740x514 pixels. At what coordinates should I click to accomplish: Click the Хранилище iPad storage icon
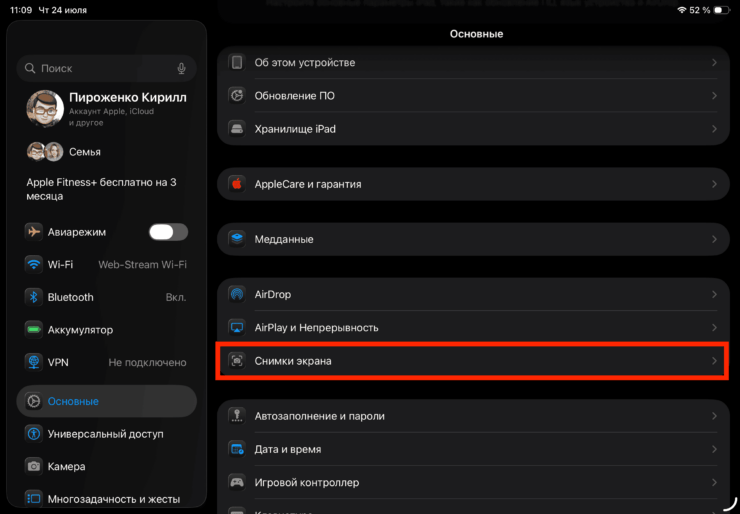click(237, 129)
